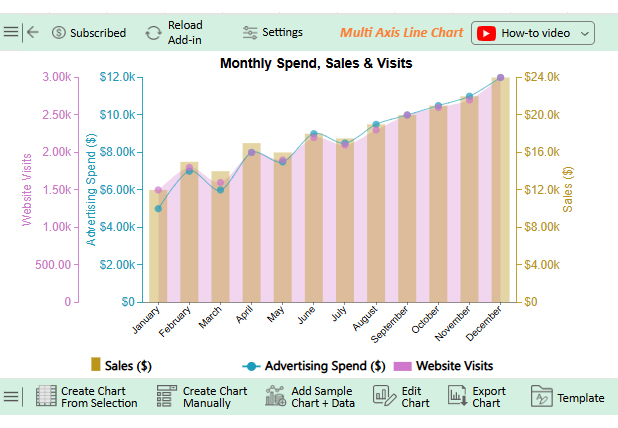Expand the How-to video dropdown
This screenshot has height=428, width=618.
584,33
